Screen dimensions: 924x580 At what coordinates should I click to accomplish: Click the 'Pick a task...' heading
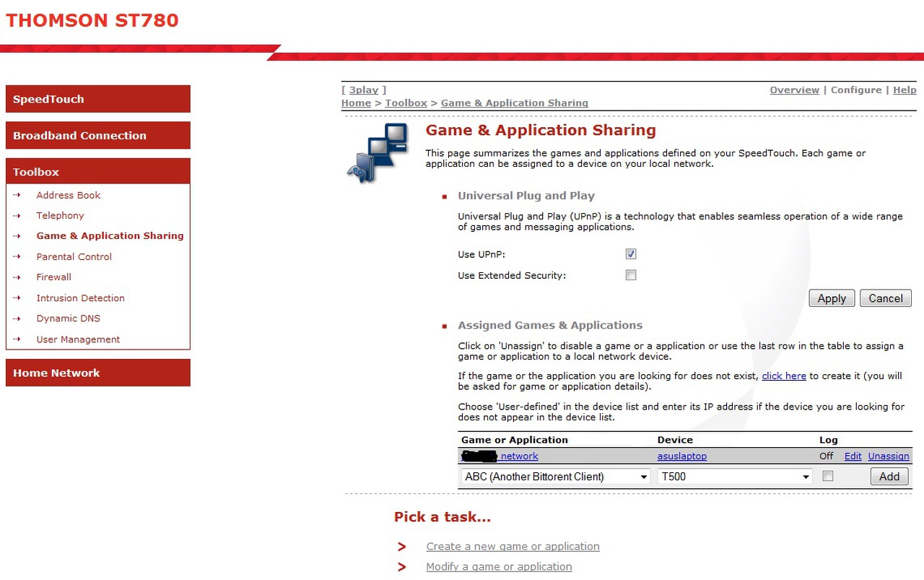[x=443, y=517]
